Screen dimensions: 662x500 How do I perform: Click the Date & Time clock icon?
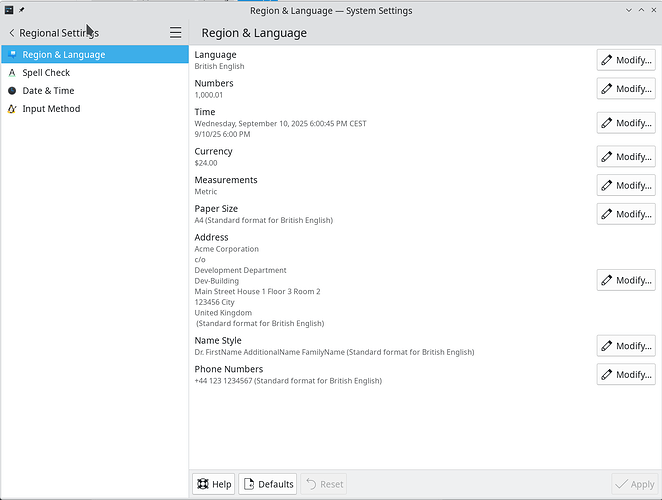[12, 91]
